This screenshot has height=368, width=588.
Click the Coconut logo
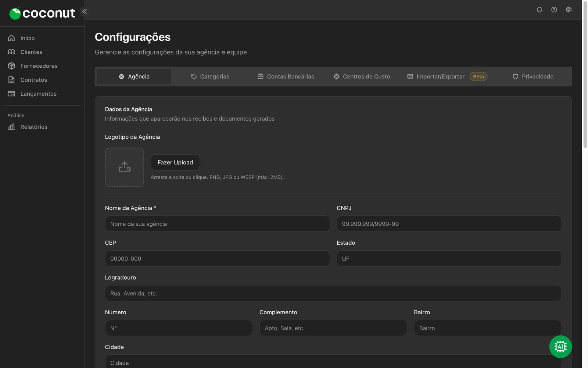point(42,13)
